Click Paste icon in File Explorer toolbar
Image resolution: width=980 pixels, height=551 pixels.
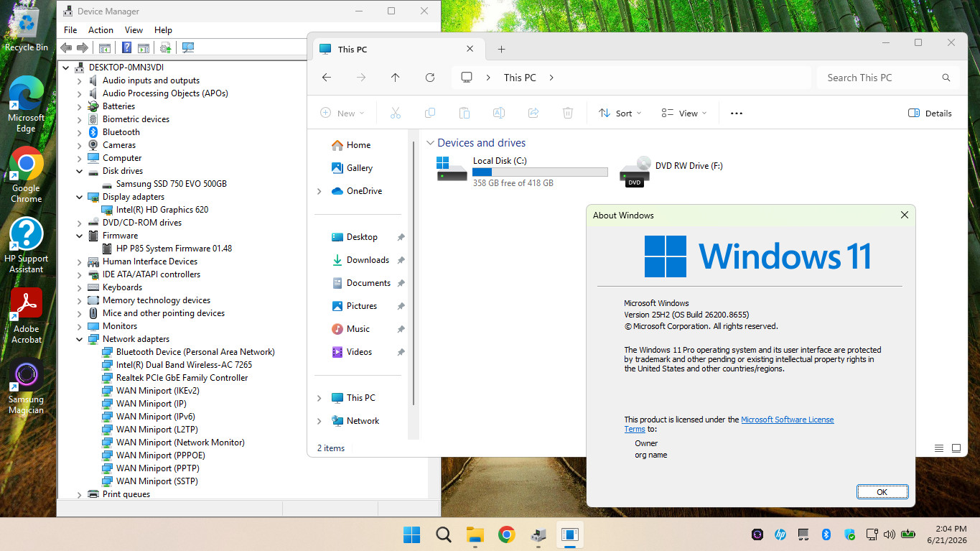pyautogui.click(x=465, y=113)
